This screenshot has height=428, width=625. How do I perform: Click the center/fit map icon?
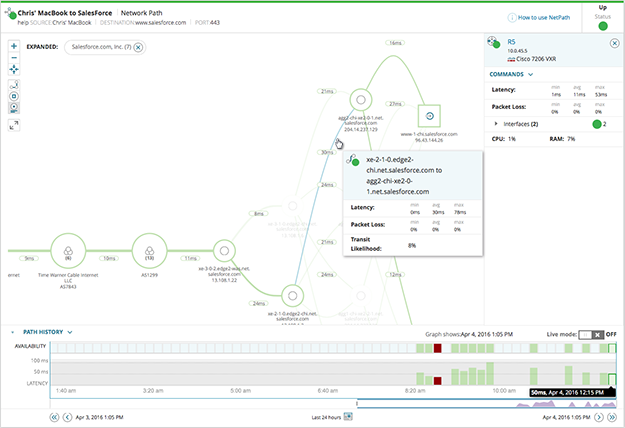coord(13,71)
